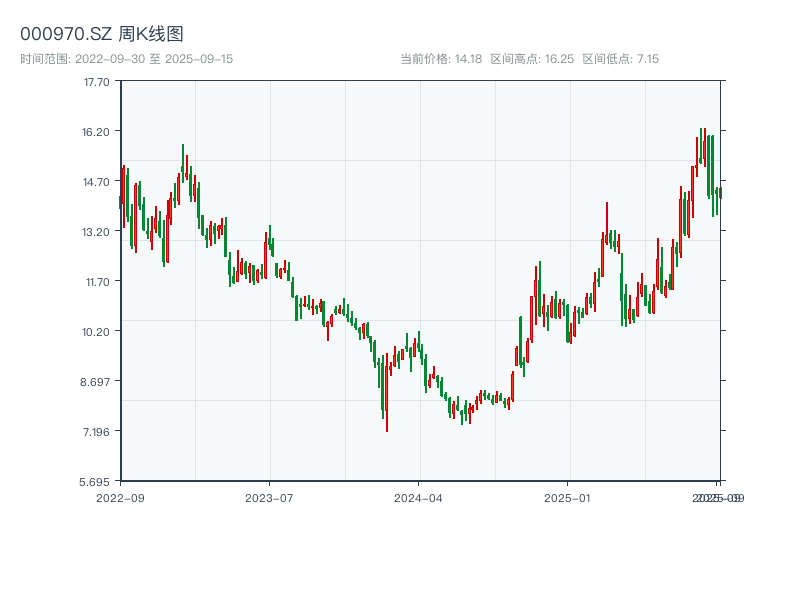Click y-axis label 5.695
The width and height of the screenshot is (800, 600).
coord(94,482)
